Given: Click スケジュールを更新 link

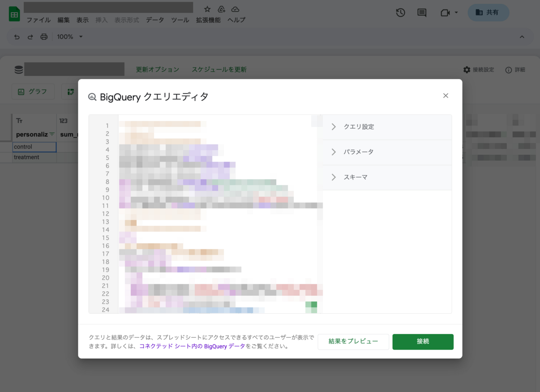Looking at the screenshot, I should [x=219, y=70].
